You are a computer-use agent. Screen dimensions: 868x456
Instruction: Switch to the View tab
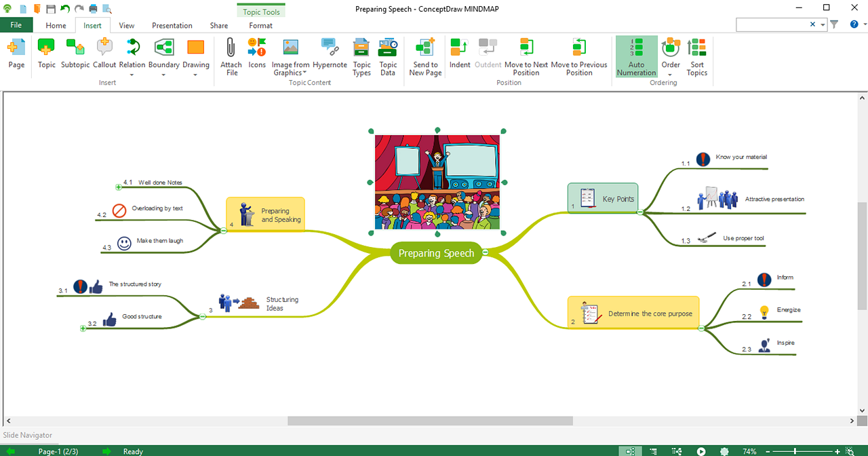(126, 26)
